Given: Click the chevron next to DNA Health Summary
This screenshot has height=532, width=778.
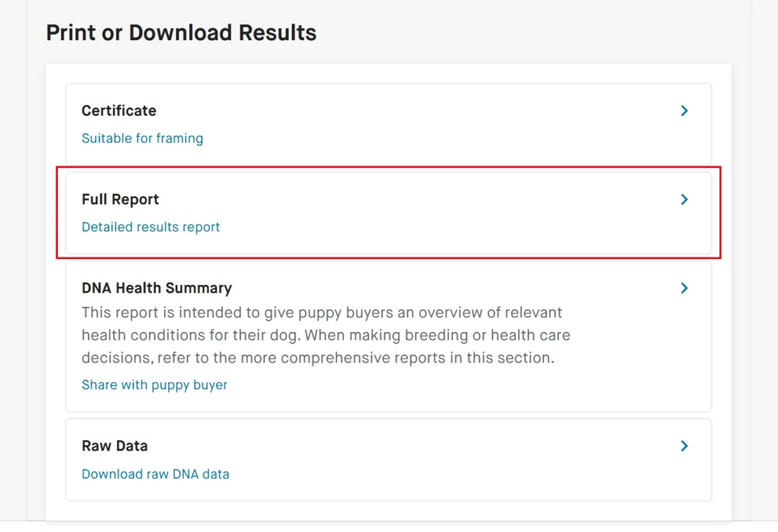Looking at the screenshot, I should (685, 288).
